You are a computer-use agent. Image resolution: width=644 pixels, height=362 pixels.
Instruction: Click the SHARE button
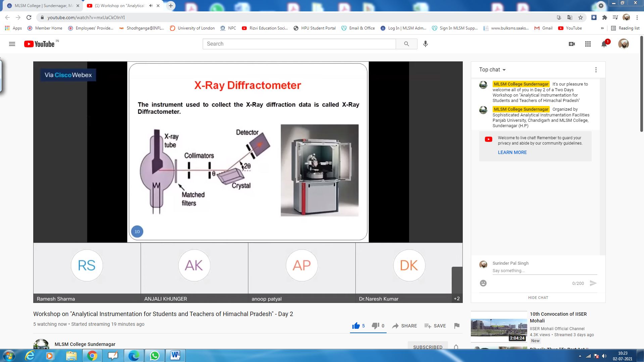(404, 326)
